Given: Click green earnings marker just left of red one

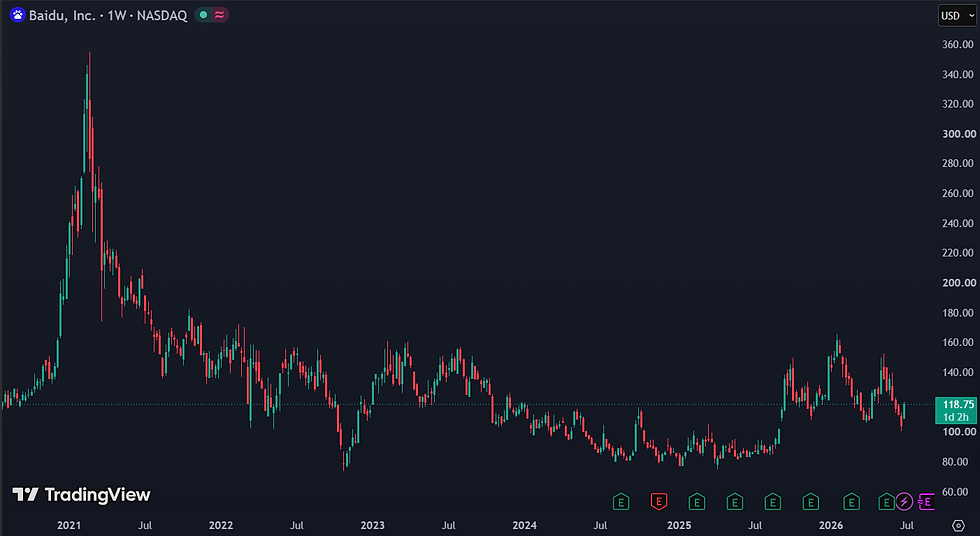Looking at the screenshot, I should coord(621,501).
